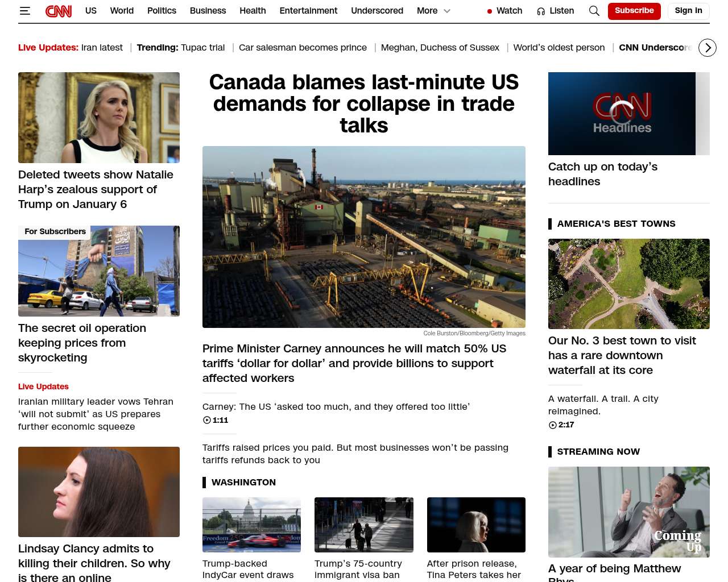
Task: Advance trending bar with right arrow
Action: [x=708, y=48]
